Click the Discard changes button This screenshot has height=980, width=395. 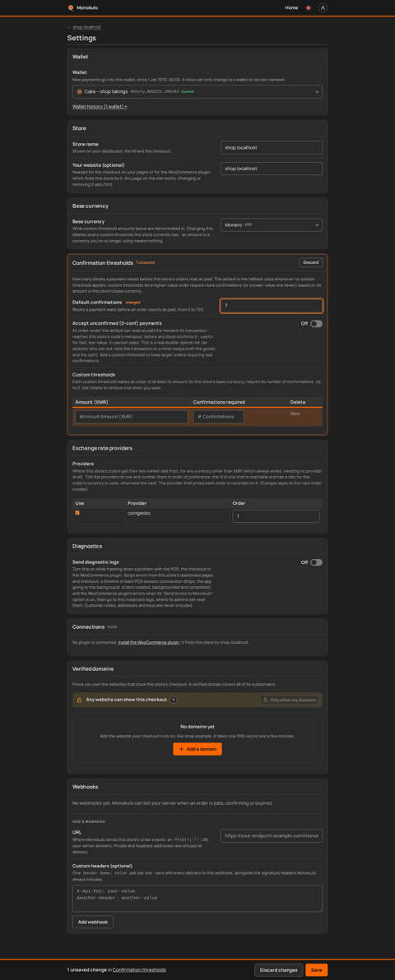(279, 970)
